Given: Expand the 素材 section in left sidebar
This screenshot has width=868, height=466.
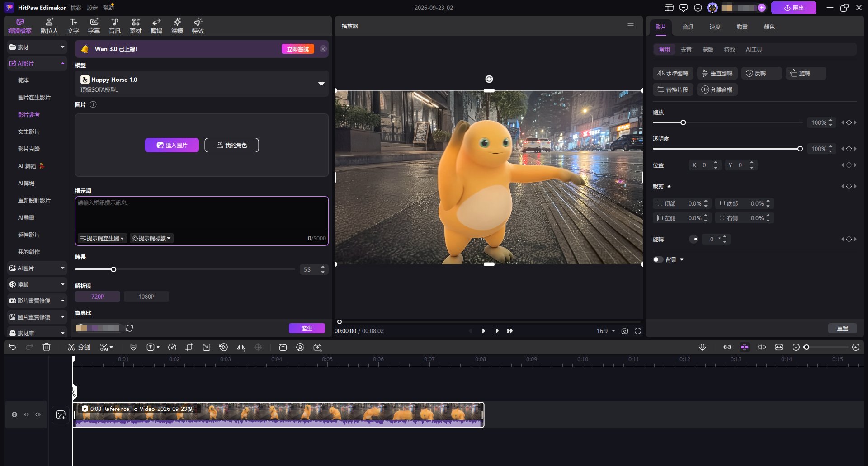Looking at the screenshot, I should (x=38, y=47).
